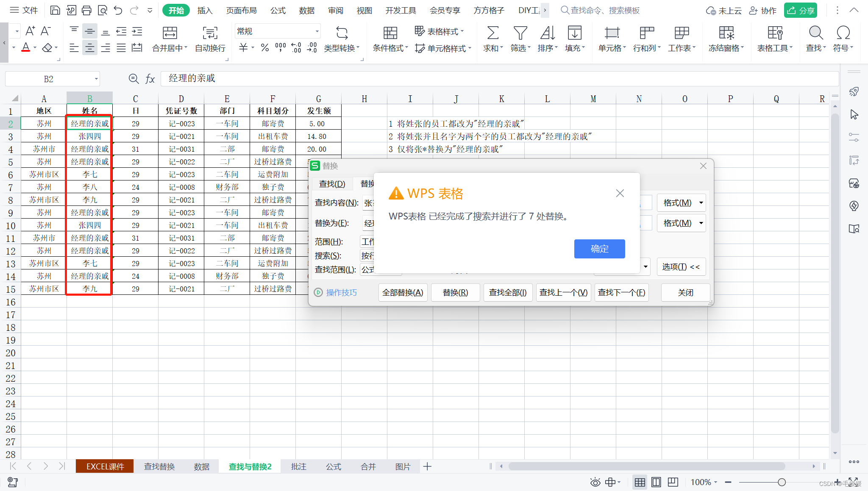Click the fx insert function icon
Viewport: 868px width, 491px height.
click(x=150, y=79)
